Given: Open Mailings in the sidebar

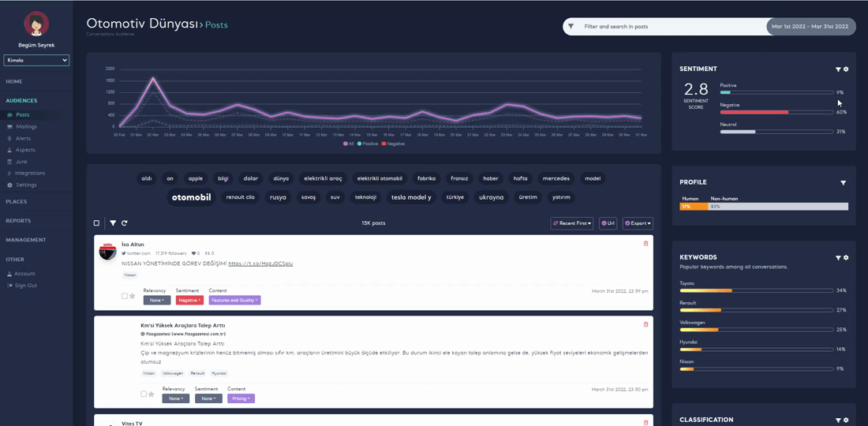Looking at the screenshot, I should tap(26, 126).
